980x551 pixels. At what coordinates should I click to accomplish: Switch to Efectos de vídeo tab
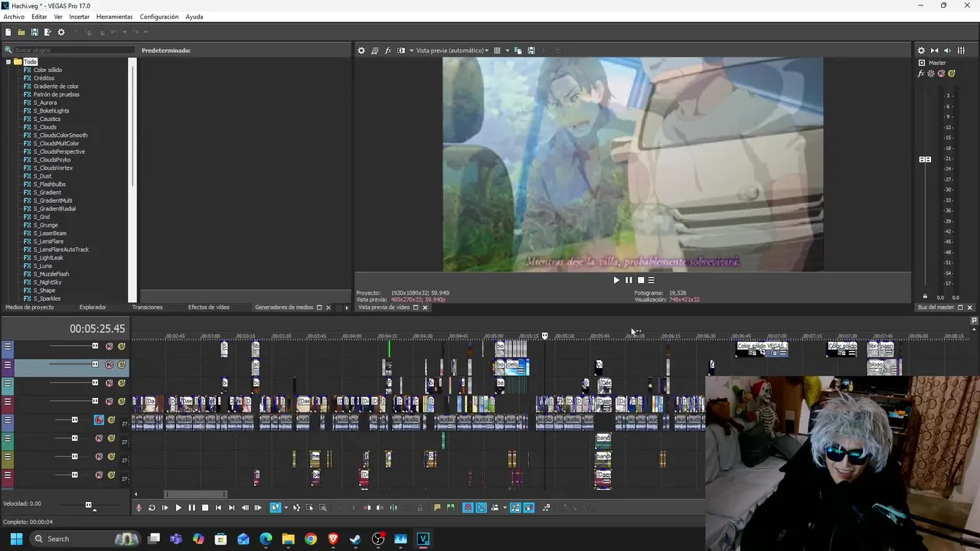[208, 308]
